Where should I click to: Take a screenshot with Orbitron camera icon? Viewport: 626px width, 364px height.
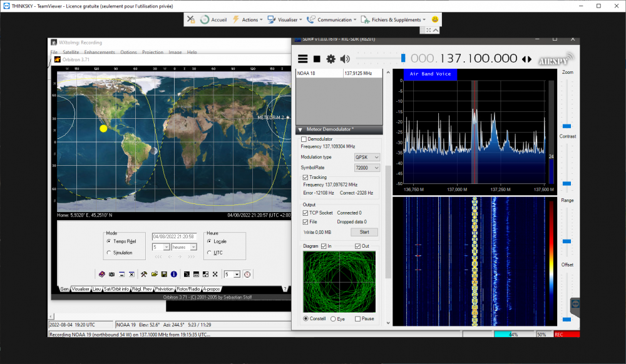112,275
